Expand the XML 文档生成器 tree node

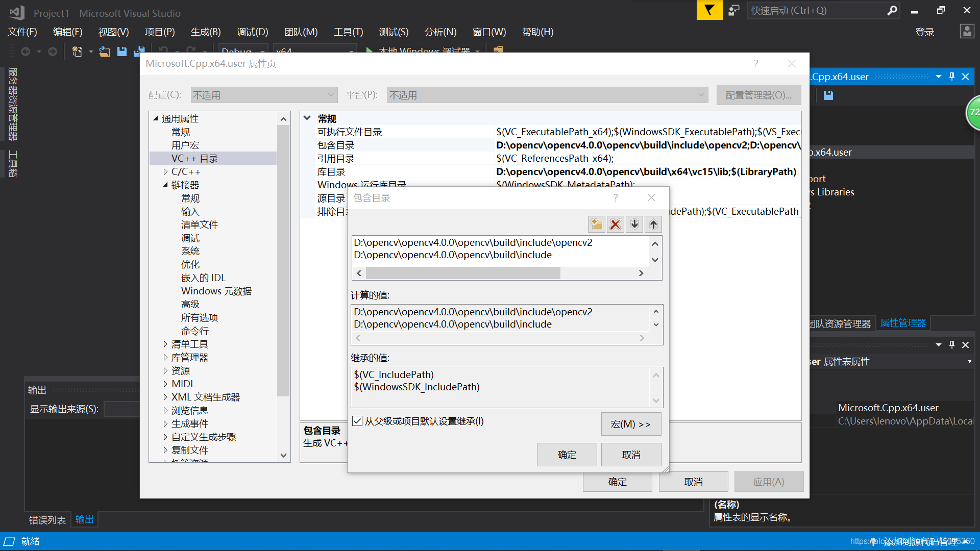(x=165, y=397)
